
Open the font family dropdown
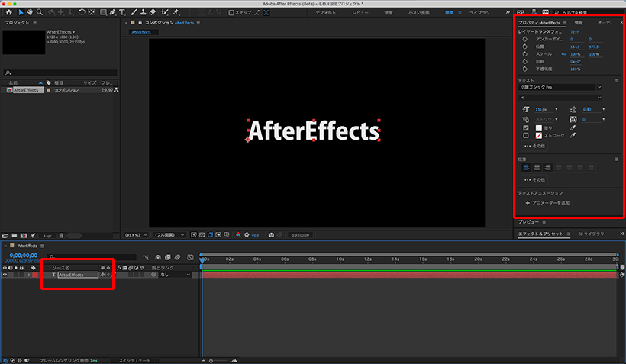pyautogui.click(x=599, y=87)
